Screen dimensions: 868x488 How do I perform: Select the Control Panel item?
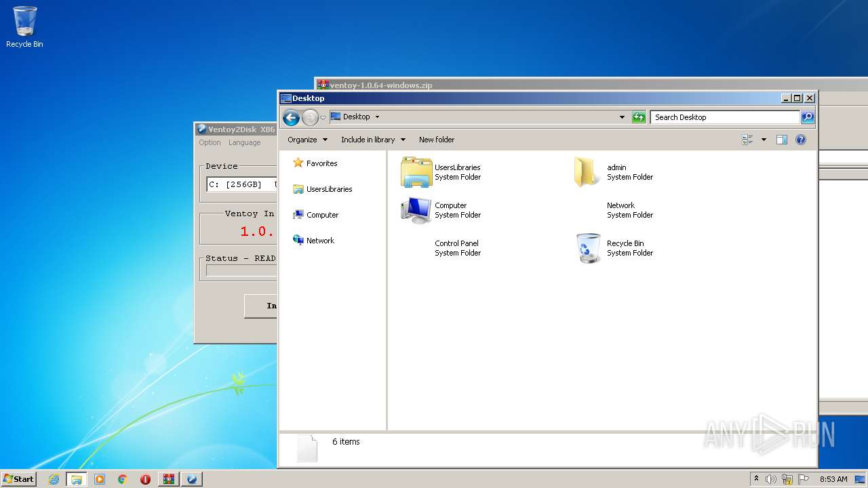click(x=458, y=248)
